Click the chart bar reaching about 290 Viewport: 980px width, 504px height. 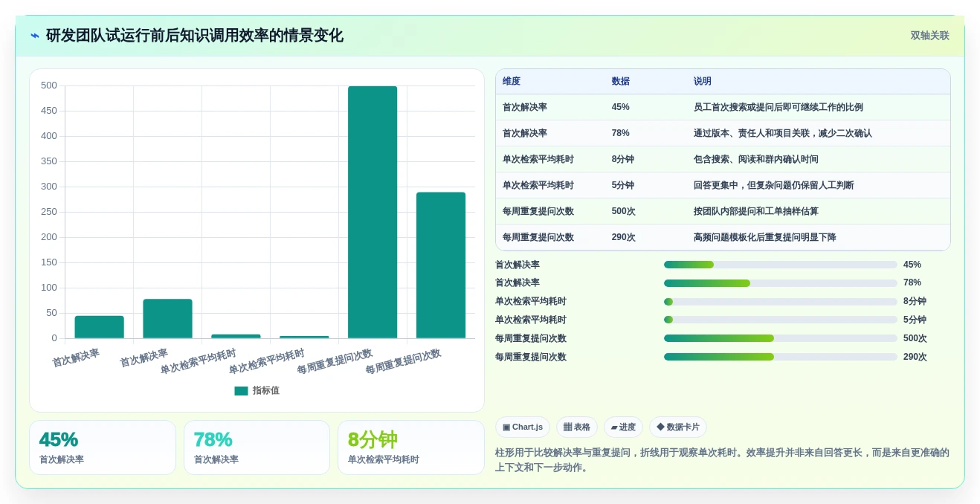pos(441,265)
